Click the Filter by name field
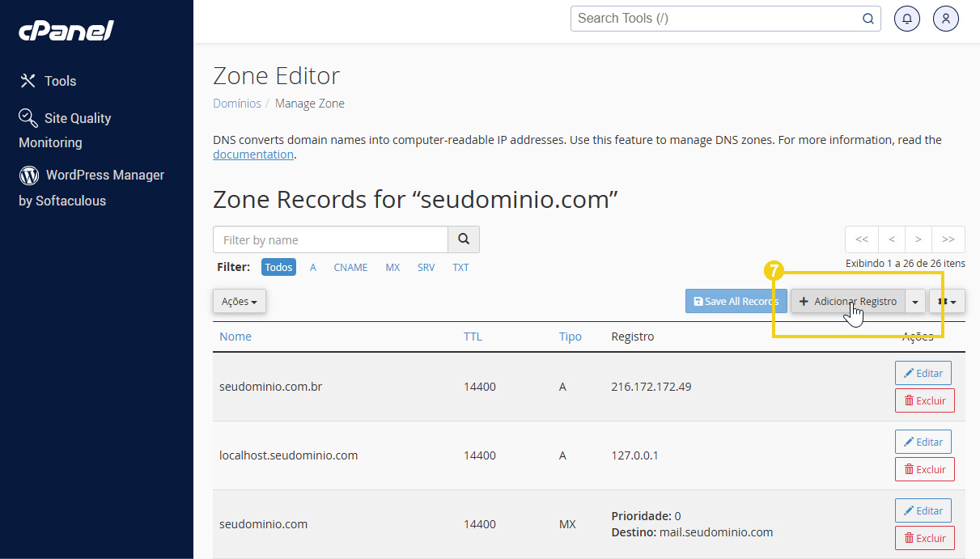 [330, 239]
